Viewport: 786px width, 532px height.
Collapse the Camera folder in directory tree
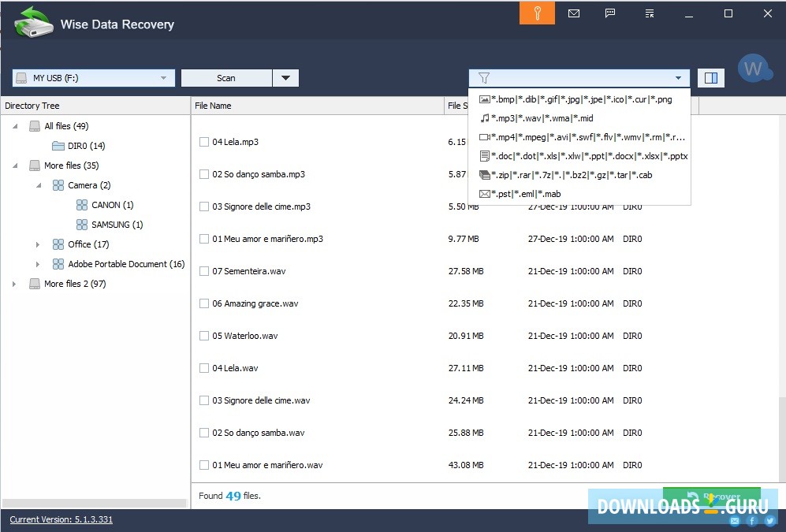point(39,184)
